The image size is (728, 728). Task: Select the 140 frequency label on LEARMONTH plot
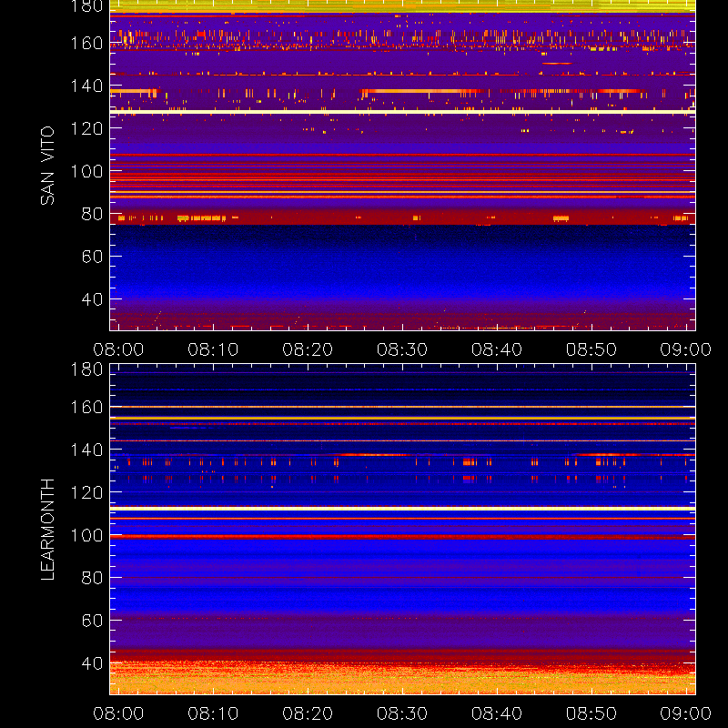point(86,450)
